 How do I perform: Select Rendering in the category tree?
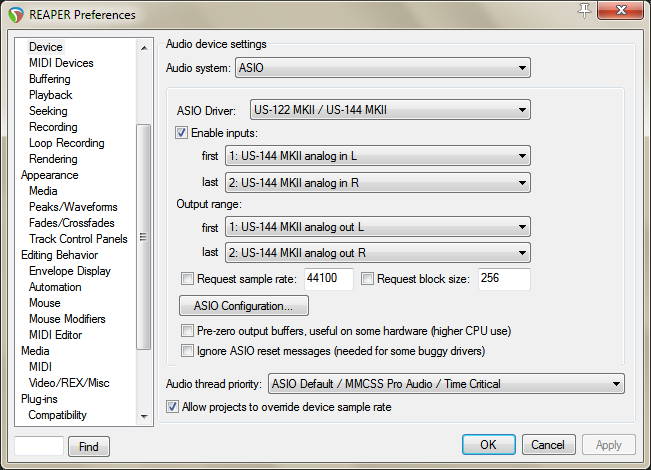click(x=53, y=159)
